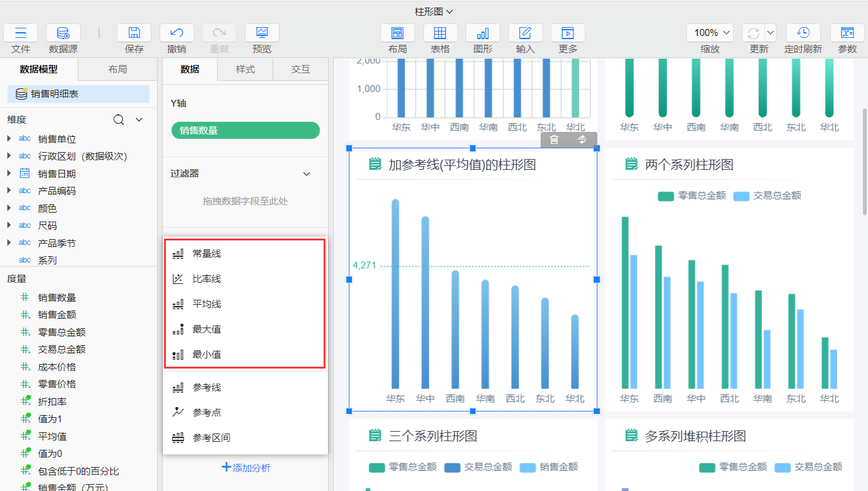The width and height of the screenshot is (868, 491).
Task: Click the search icon in dimensions panel
Action: (119, 120)
